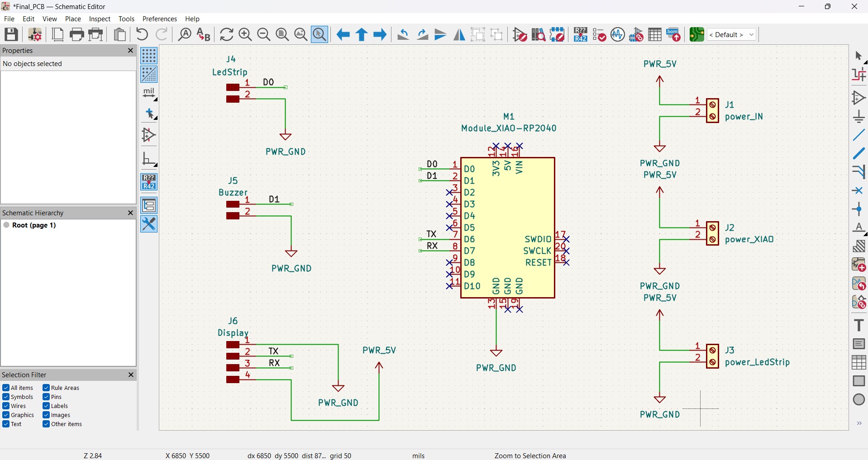The width and height of the screenshot is (868, 460).
Task: Redo last edit
Action: [x=162, y=34]
